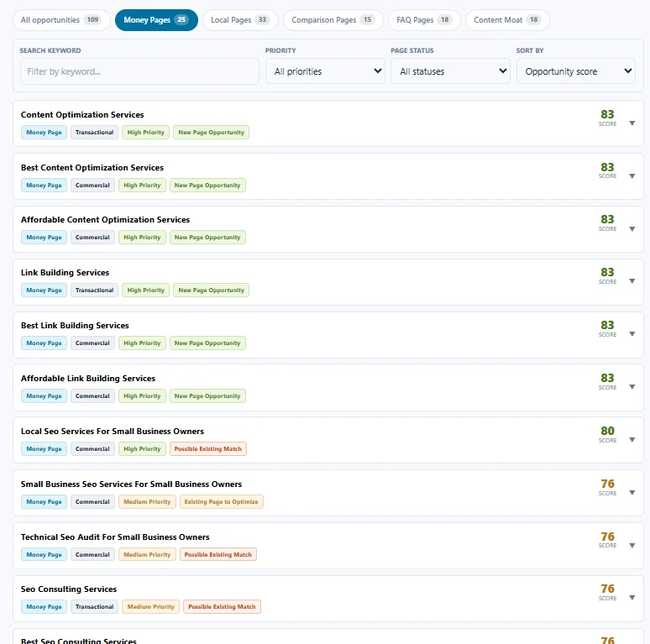Click the Seo Consulting Services title

click(x=69, y=589)
